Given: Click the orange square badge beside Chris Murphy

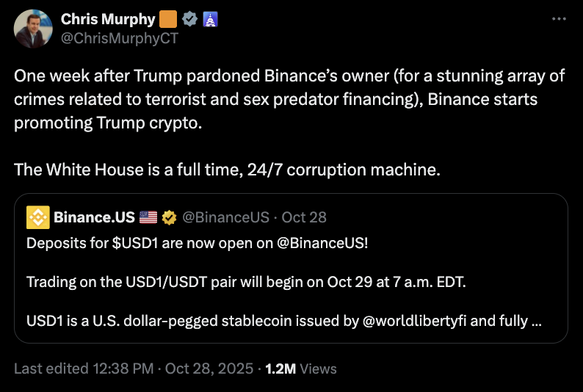Looking at the screenshot, I should point(168,19).
